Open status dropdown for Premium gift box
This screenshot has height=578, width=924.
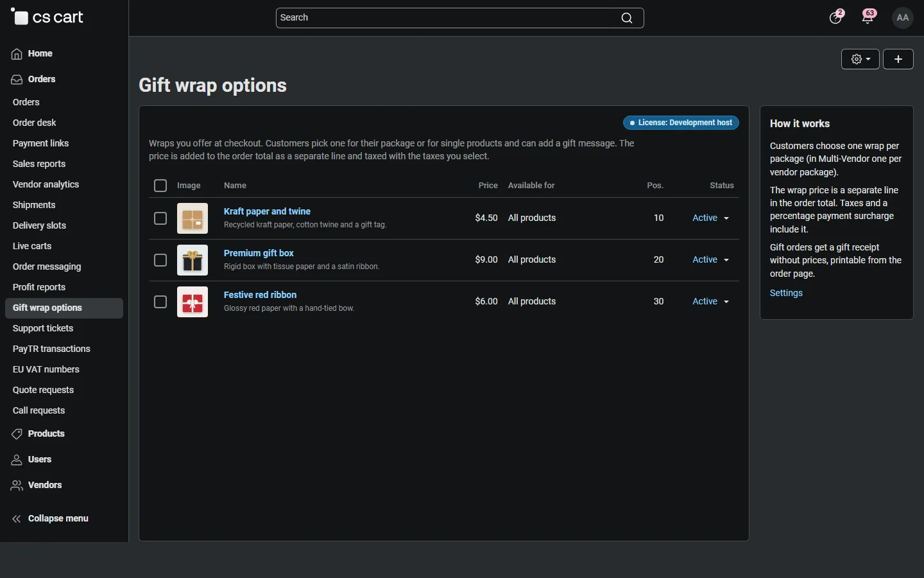[x=711, y=260]
